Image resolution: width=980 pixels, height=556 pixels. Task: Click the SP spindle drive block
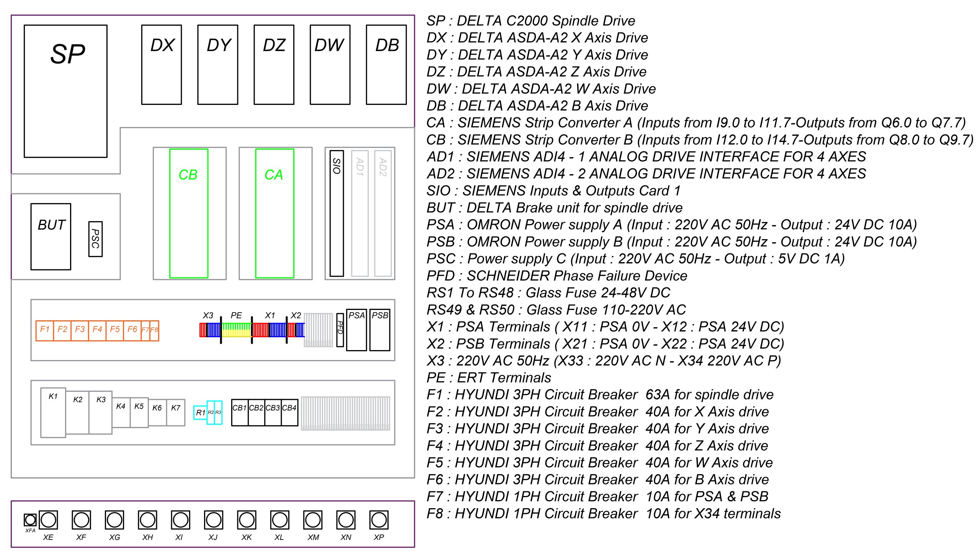[x=65, y=91]
